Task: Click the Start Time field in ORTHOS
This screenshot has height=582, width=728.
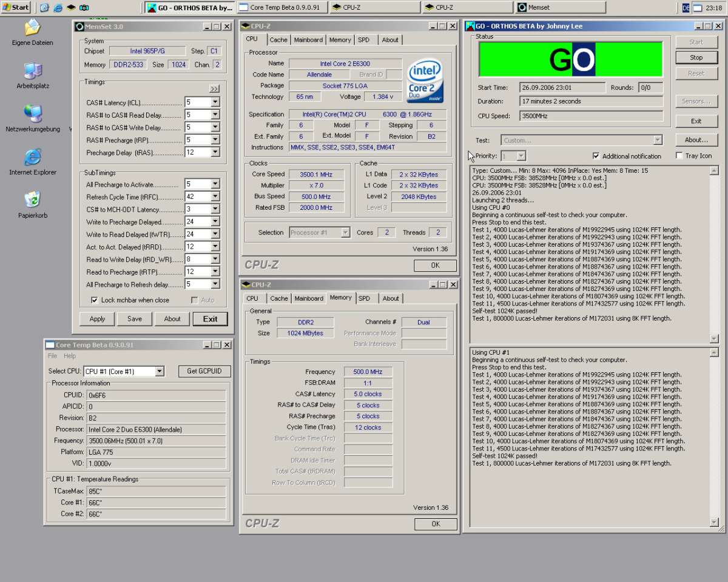Action: click(x=562, y=87)
